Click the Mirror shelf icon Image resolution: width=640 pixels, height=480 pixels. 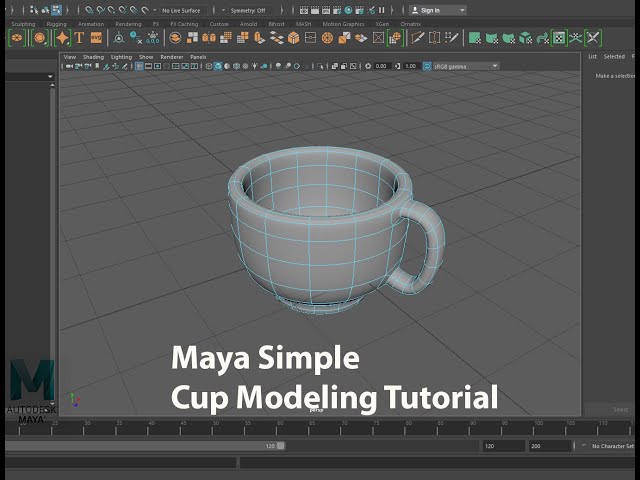pyautogui.click(x=209, y=38)
